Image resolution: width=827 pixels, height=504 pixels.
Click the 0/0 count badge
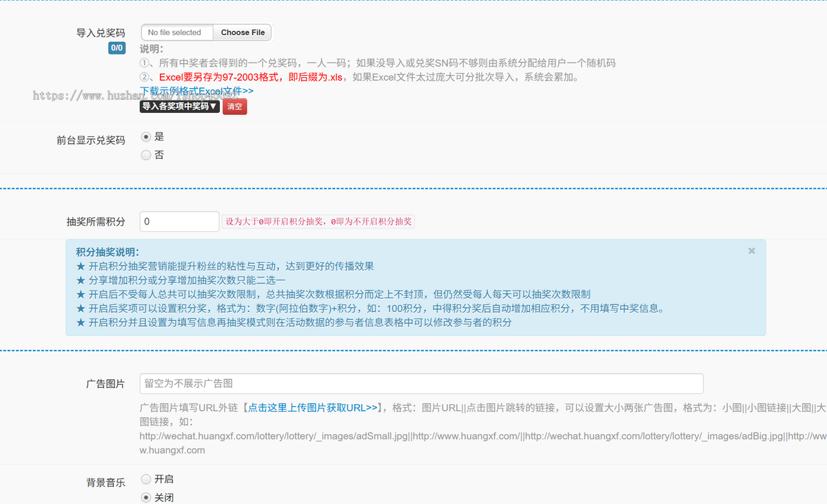pyautogui.click(x=117, y=48)
